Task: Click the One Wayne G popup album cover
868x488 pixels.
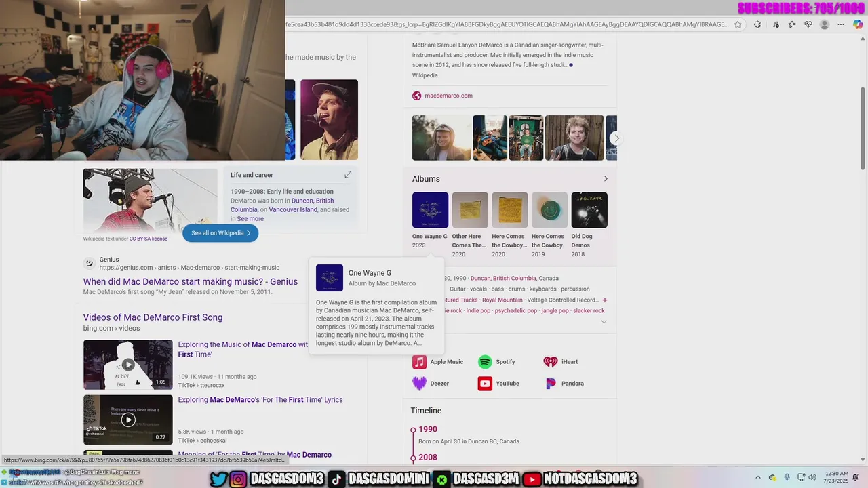Action: (x=330, y=278)
